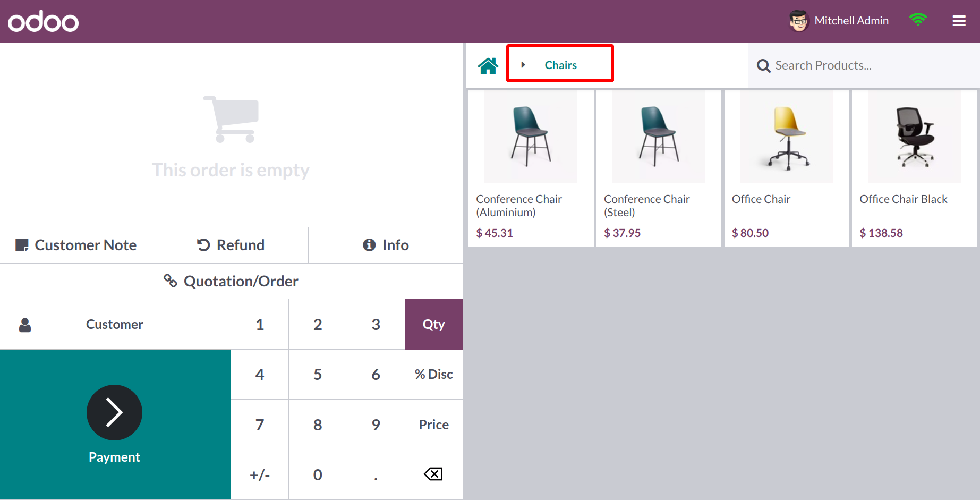980x500 pixels.
Task: Switch numpad to % Disc mode
Action: point(433,374)
